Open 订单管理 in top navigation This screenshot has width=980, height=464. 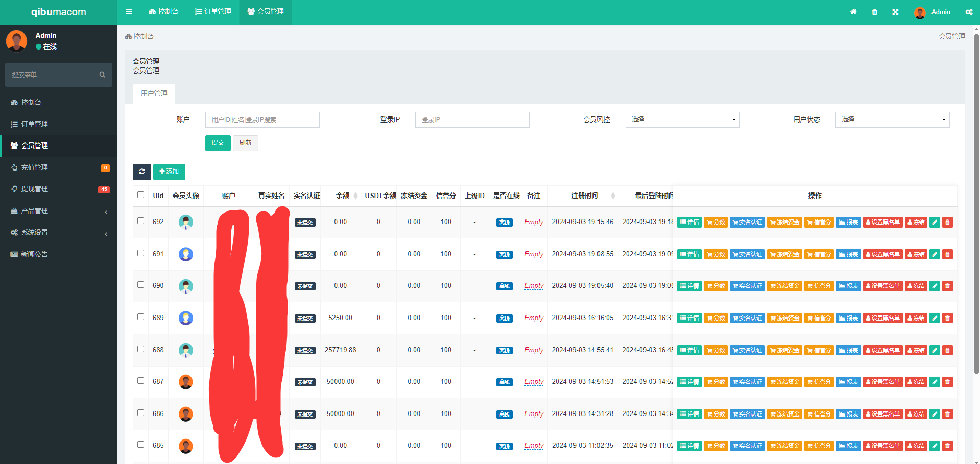click(x=213, y=12)
